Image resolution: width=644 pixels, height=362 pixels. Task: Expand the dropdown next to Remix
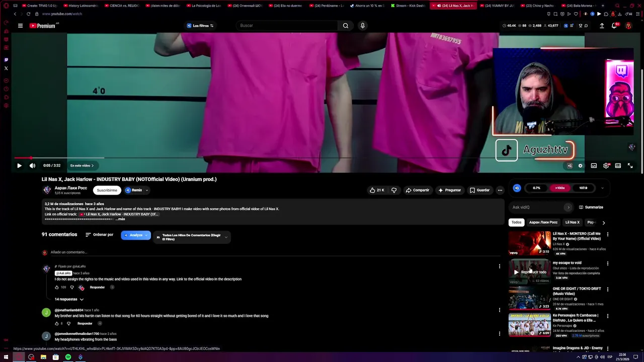coord(147,190)
